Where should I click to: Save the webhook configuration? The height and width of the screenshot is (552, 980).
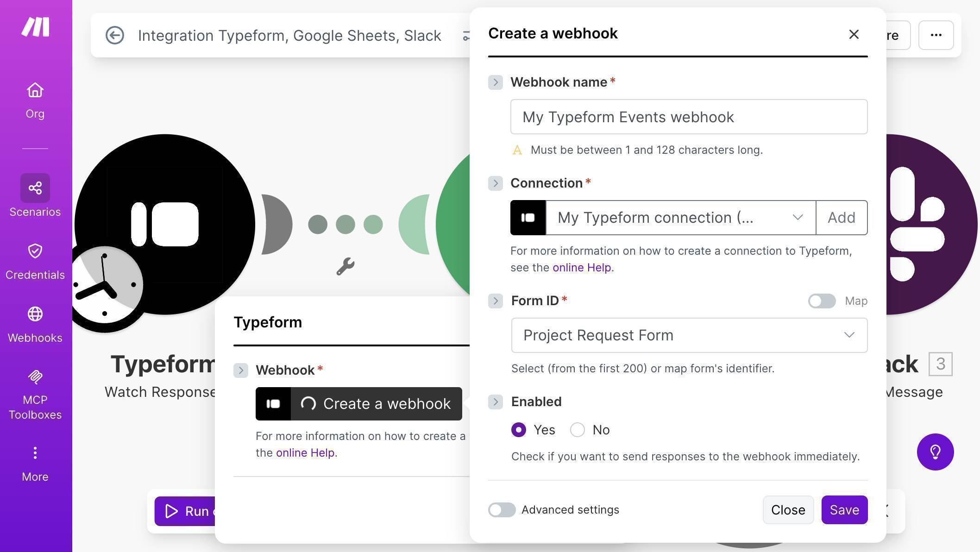tap(844, 509)
